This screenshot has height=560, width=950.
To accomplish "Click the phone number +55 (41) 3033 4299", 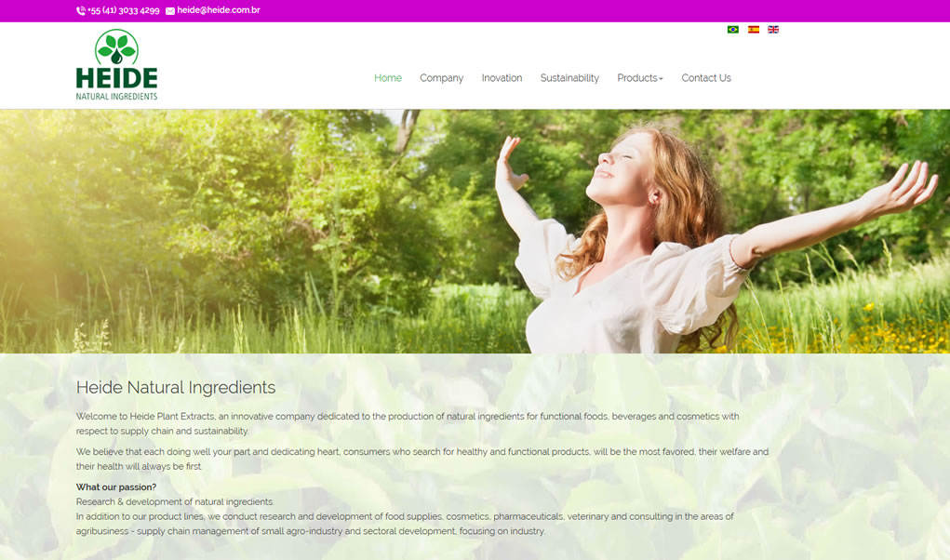I will point(124,10).
